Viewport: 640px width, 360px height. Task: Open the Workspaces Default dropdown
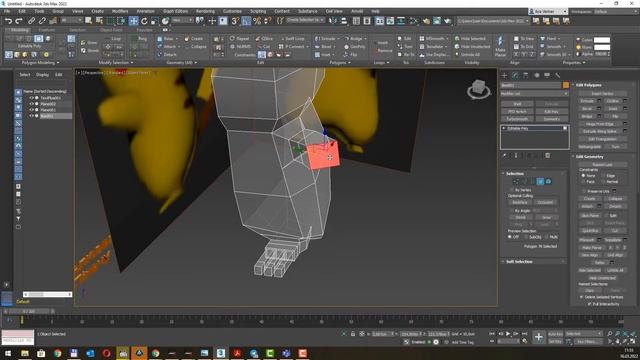(x=617, y=11)
